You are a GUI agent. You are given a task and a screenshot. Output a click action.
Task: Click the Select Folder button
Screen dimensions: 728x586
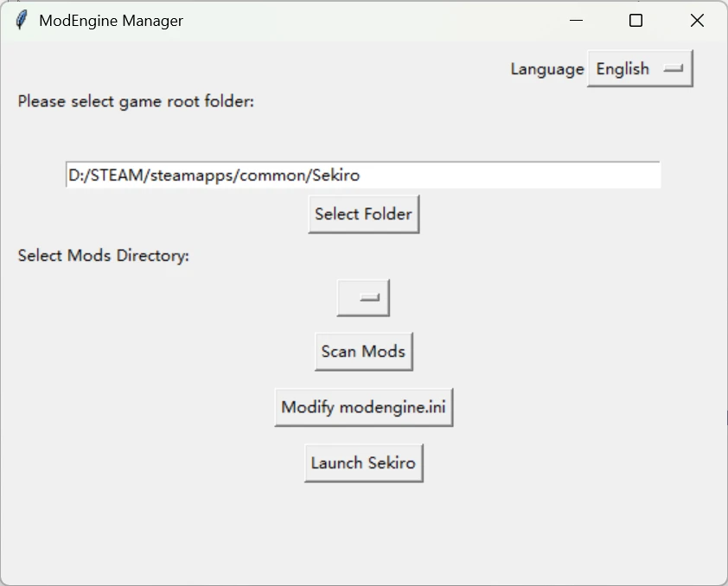363,214
